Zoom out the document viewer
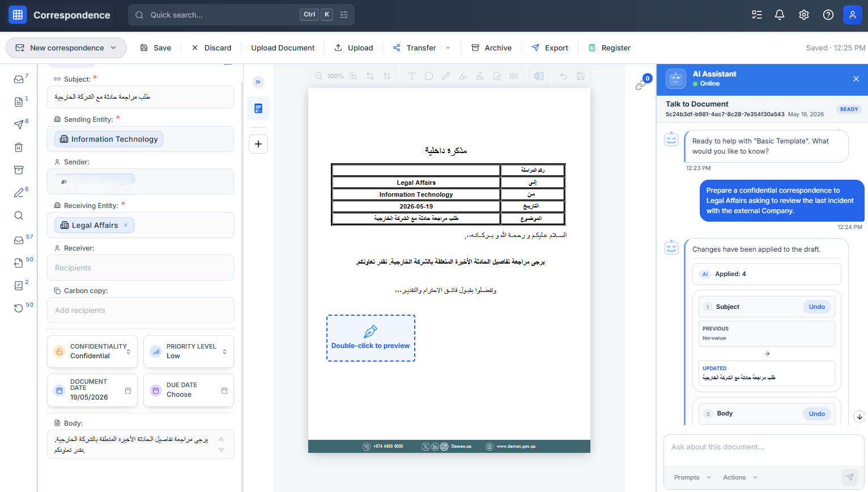 [x=318, y=76]
